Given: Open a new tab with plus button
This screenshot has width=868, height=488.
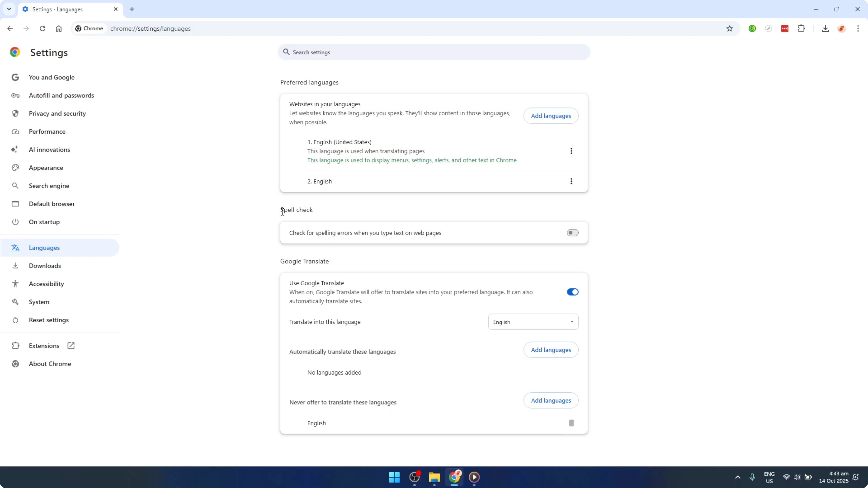Looking at the screenshot, I should click(132, 9).
